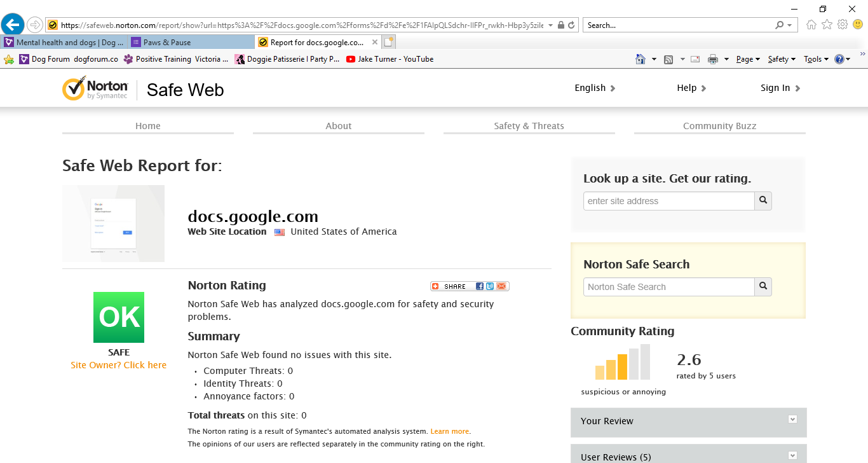Open the Safety & Threats navigation tab

(x=529, y=126)
